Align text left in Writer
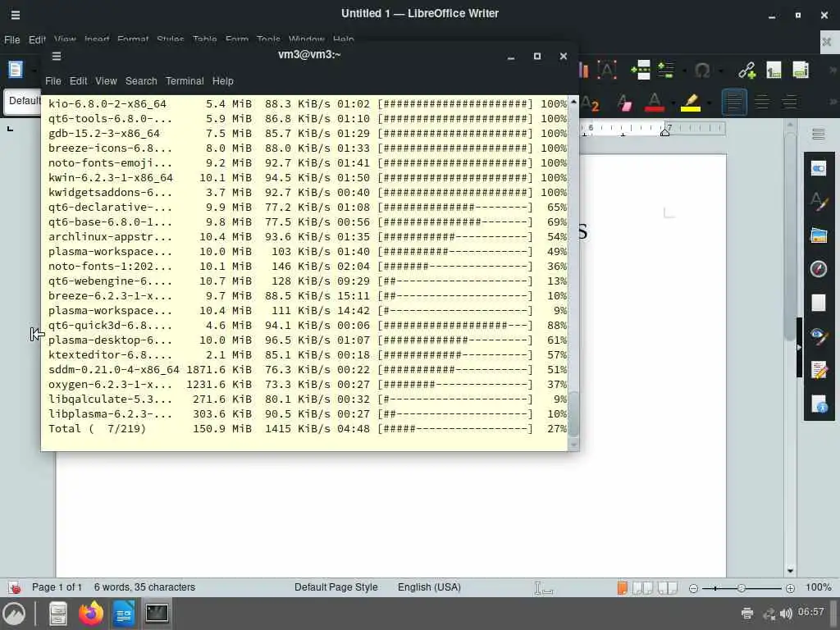 (734, 102)
